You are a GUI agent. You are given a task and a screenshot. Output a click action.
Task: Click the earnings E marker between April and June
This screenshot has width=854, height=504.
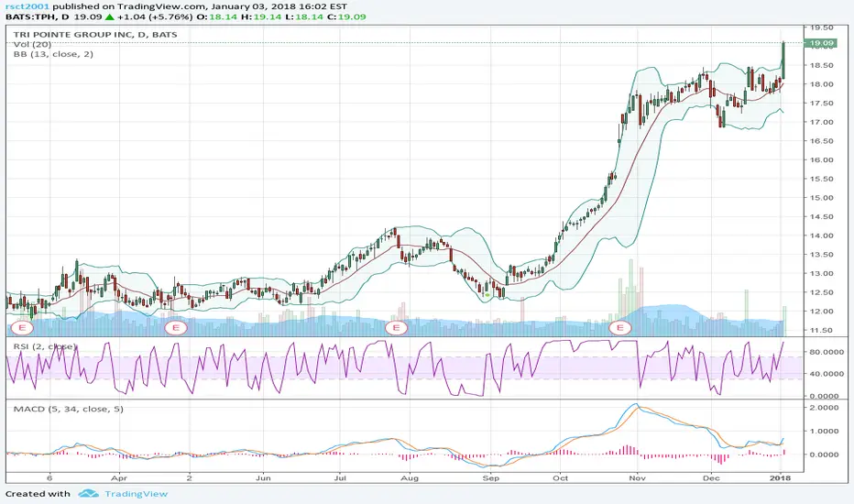click(x=175, y=327)
